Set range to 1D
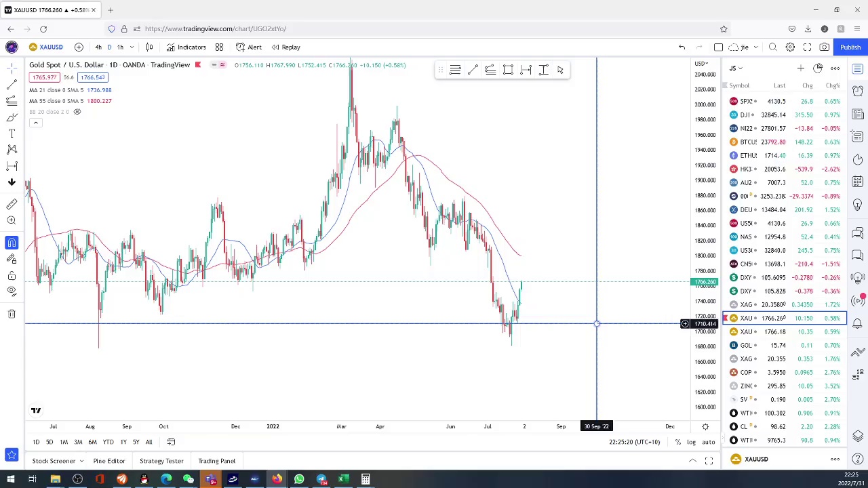This screenshot has width=868, height=488. point(36,442)
